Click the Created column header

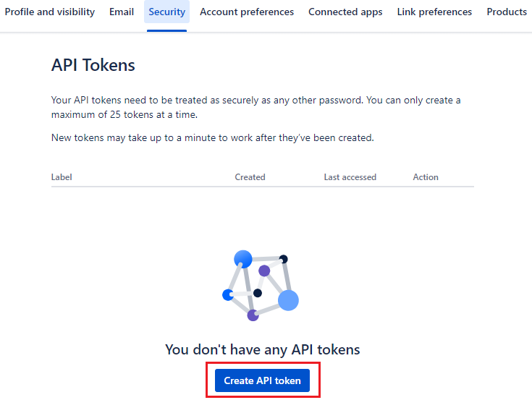tap(250, 177)
